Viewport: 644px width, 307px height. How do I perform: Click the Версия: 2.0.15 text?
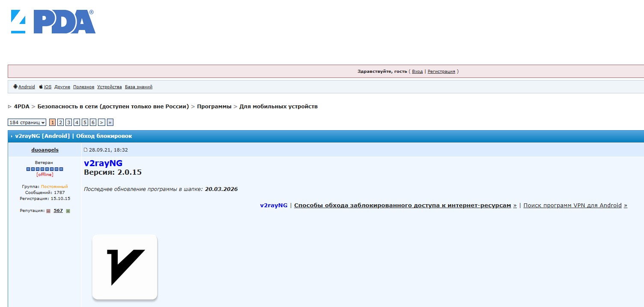tap(113, 172)
